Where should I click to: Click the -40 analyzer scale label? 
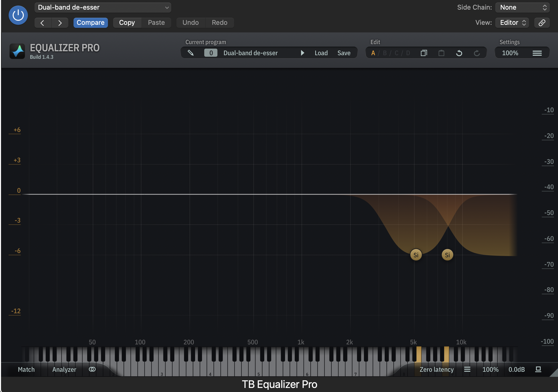(x=549, y=187)
